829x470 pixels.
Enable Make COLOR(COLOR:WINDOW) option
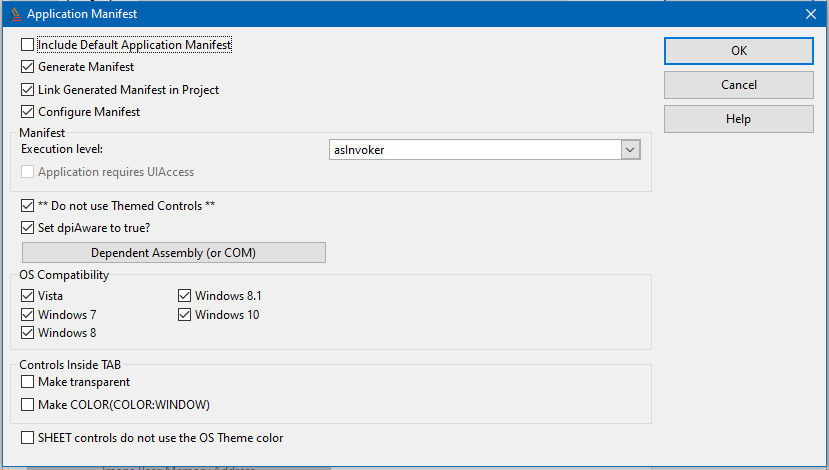tap(27, 404)
